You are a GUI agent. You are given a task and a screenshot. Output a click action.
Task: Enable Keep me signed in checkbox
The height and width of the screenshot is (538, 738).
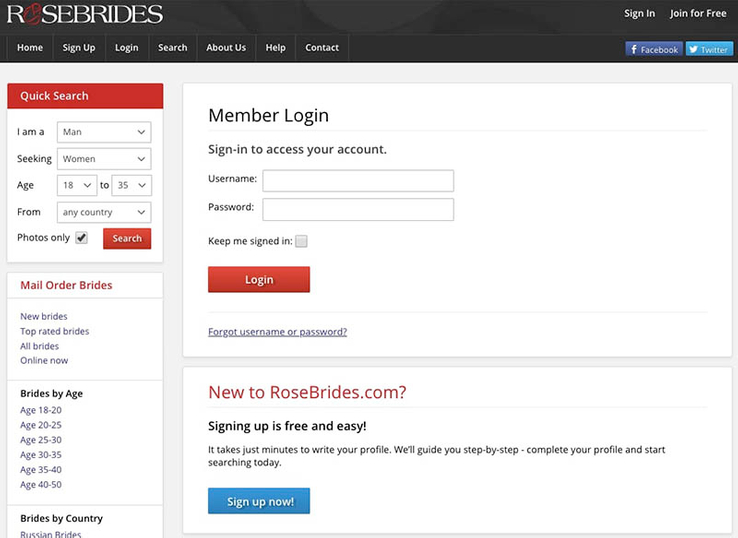pos(301,241)
